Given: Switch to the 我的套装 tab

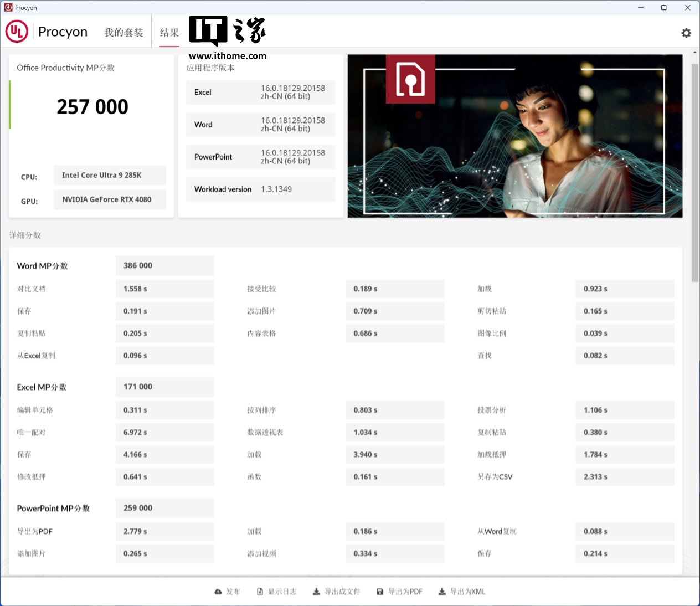Looking at the screenshot, I should [123, 33].
